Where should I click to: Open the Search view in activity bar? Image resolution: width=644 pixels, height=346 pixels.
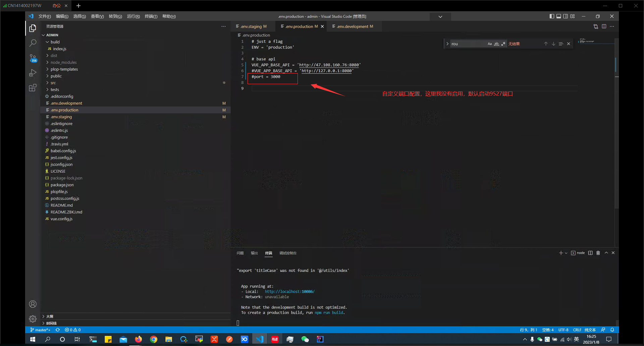pos(33,43)
